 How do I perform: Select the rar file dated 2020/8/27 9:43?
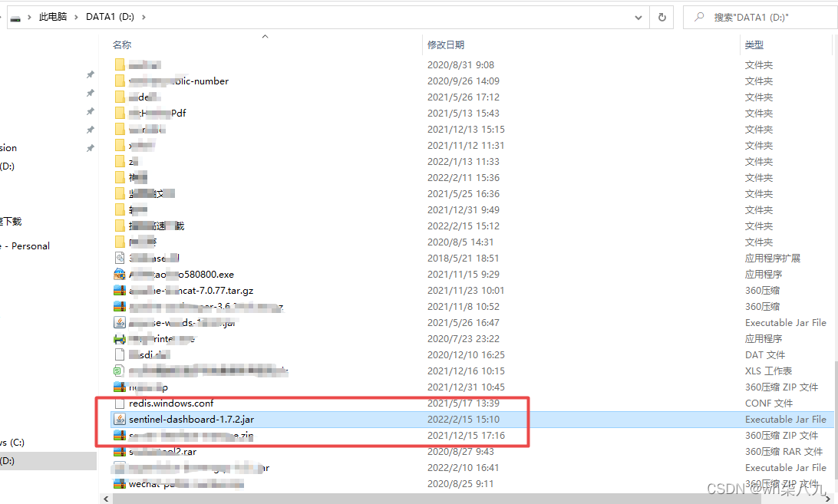point(163,452)
